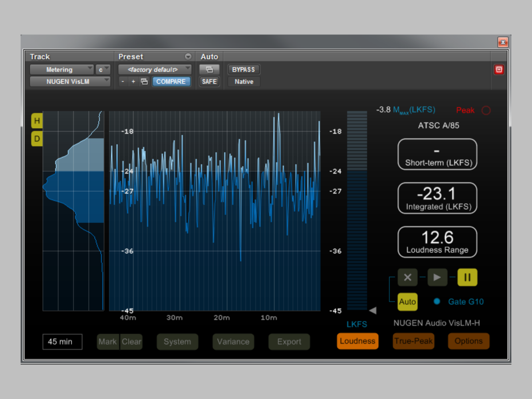
Task: Open the automation enable window icon
Action: click(x=209, y=70)
